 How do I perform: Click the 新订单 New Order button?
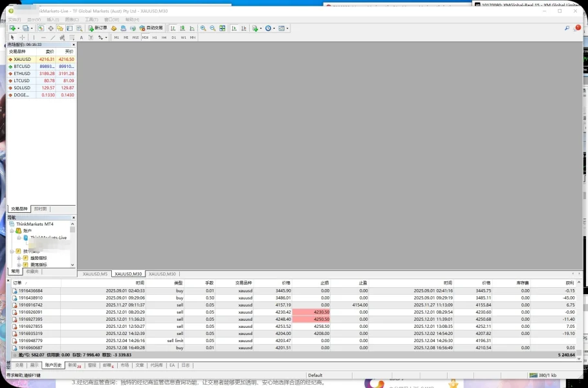(x=98, y=28)
